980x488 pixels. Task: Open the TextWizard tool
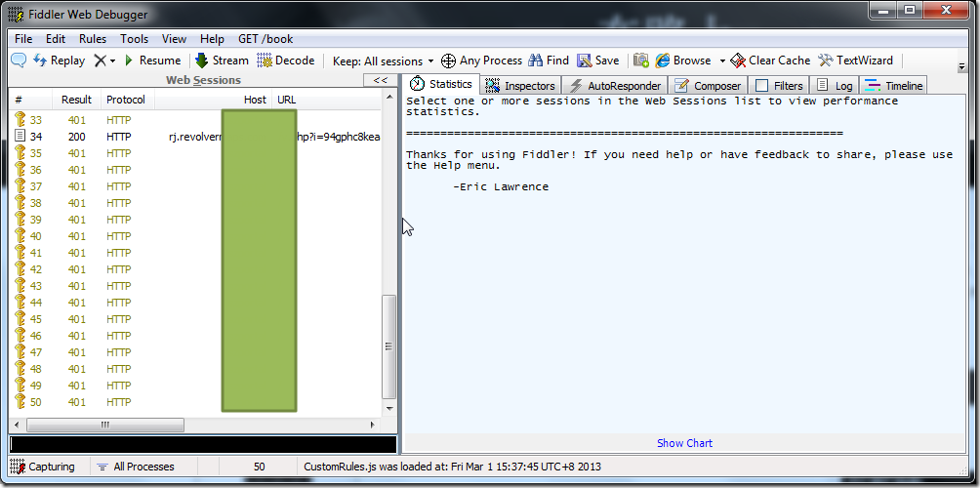[856, 61]
